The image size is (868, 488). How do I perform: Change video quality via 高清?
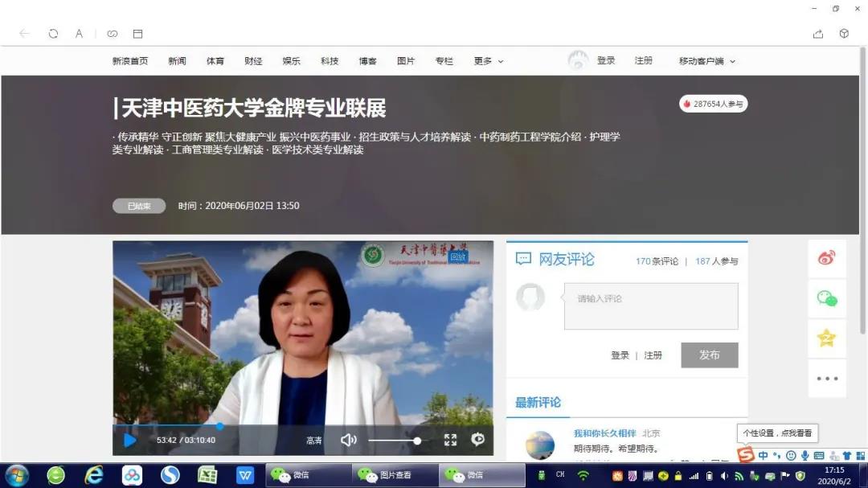click(x=313, y=441)
